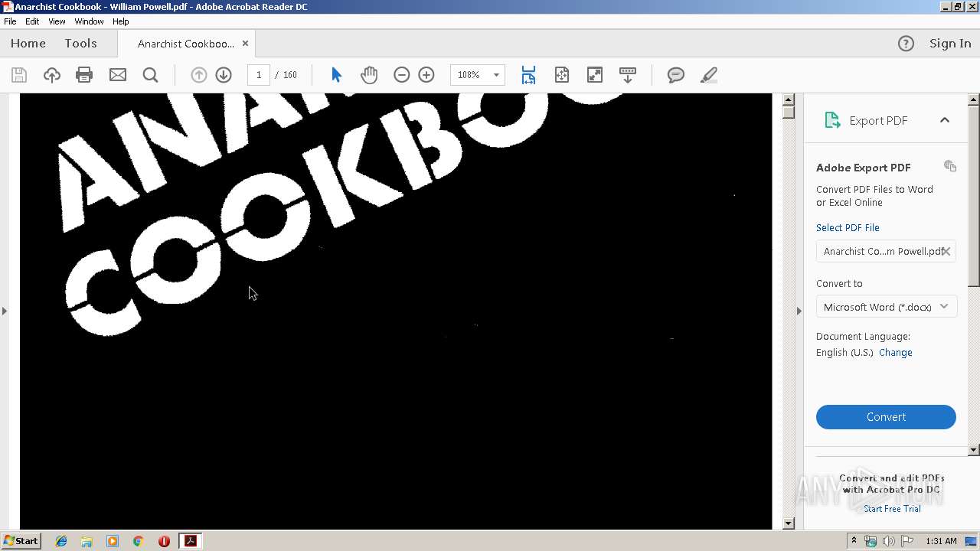
Task: Click the upload to cloud icon
Action: (x=51, y=75)
